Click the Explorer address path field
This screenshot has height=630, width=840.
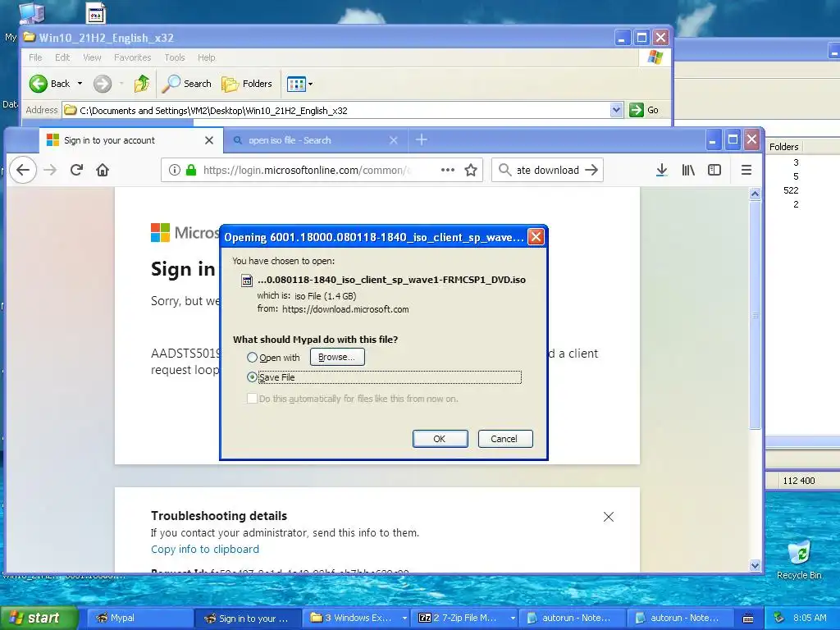click(343, 111)
